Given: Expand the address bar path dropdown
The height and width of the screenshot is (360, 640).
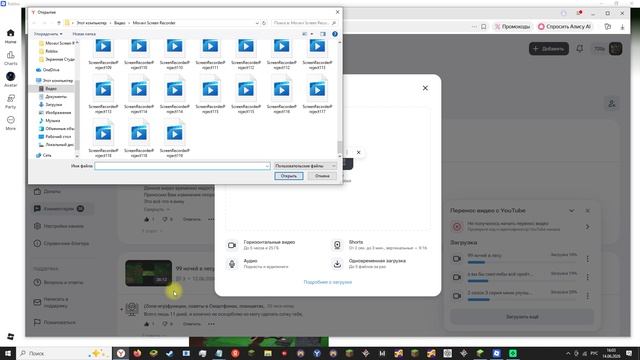Looking at the screenshot, I should (257, 23).
